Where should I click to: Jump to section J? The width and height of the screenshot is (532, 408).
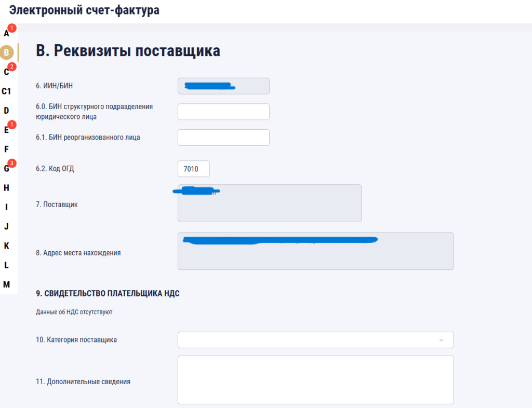click(x=7, y=226)
